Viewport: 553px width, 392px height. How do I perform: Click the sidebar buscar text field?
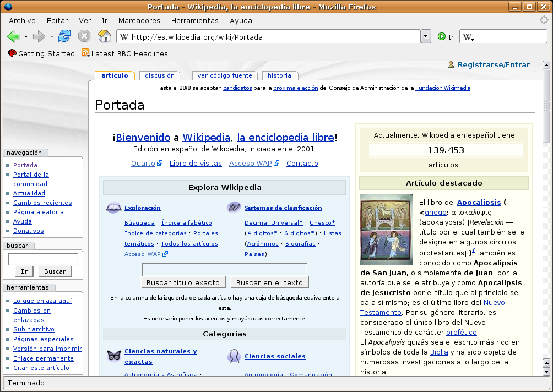[x=43, y=259]
